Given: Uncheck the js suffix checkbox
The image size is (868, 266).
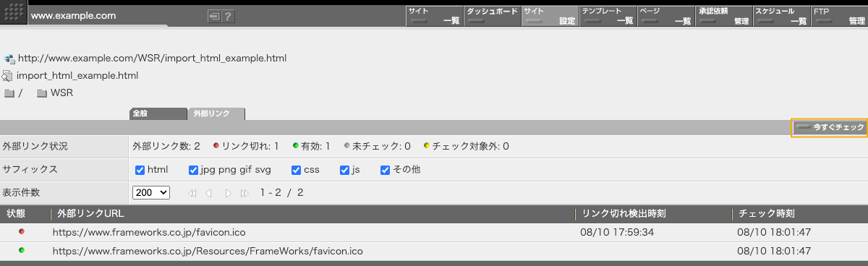Looking at the screenshot, I should coord(344,170).
